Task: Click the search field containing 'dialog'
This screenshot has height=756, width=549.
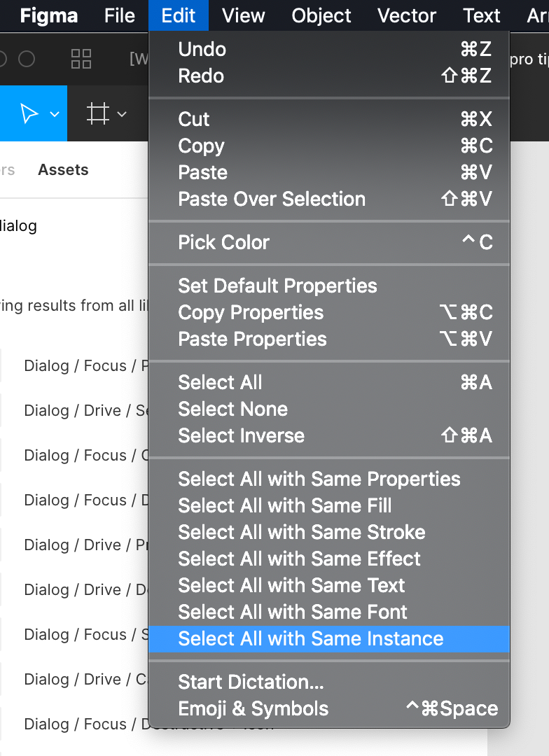Action: coord(72,226)
